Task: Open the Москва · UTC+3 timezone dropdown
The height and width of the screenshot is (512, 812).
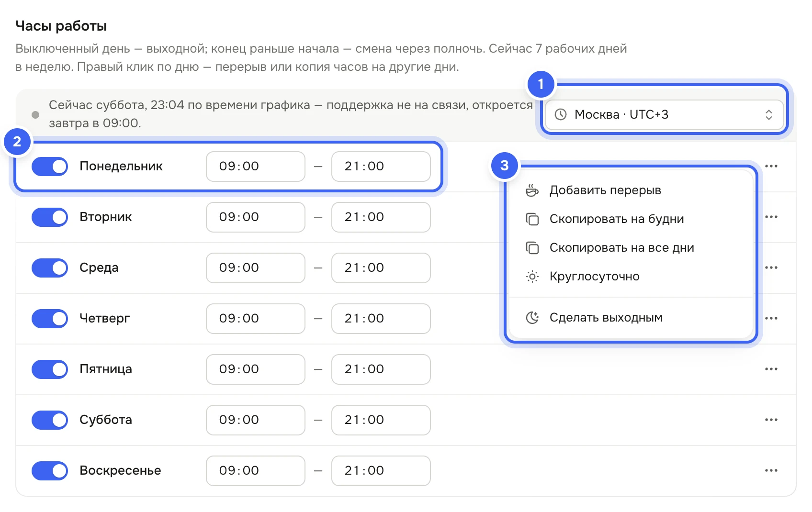Action: click(x=664, y=115)
